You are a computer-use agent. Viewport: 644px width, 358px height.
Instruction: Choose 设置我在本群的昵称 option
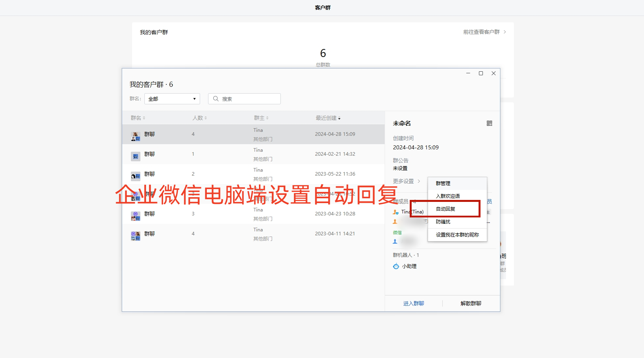click(x=457, y=235)
